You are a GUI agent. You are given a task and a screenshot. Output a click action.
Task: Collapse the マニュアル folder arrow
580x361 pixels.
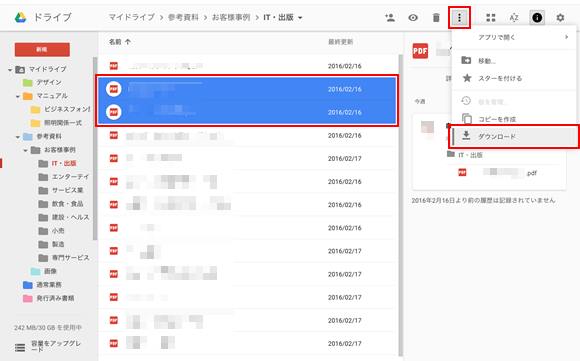pos(17,97)
